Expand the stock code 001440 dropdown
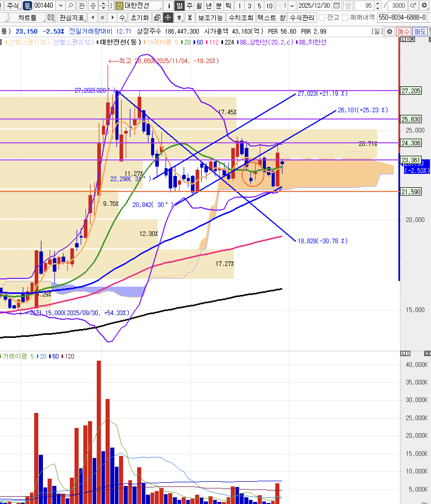 point(61,5)
